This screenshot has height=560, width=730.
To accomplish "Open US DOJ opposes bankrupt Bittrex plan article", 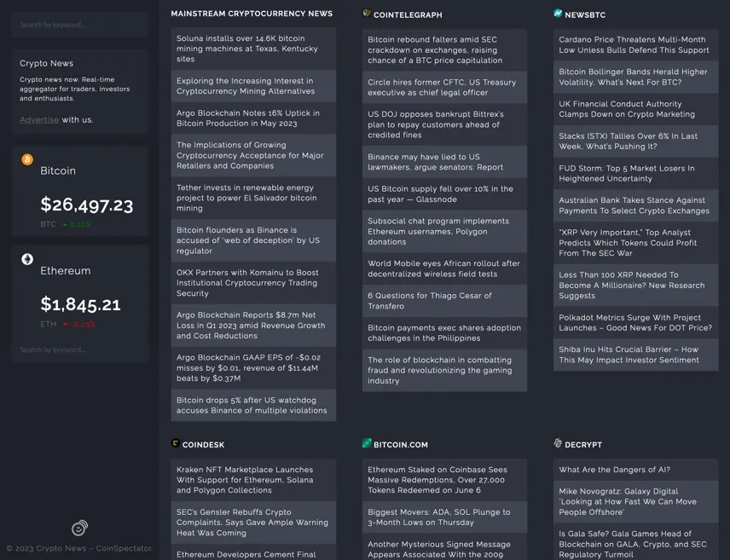I will coord(444,124).
